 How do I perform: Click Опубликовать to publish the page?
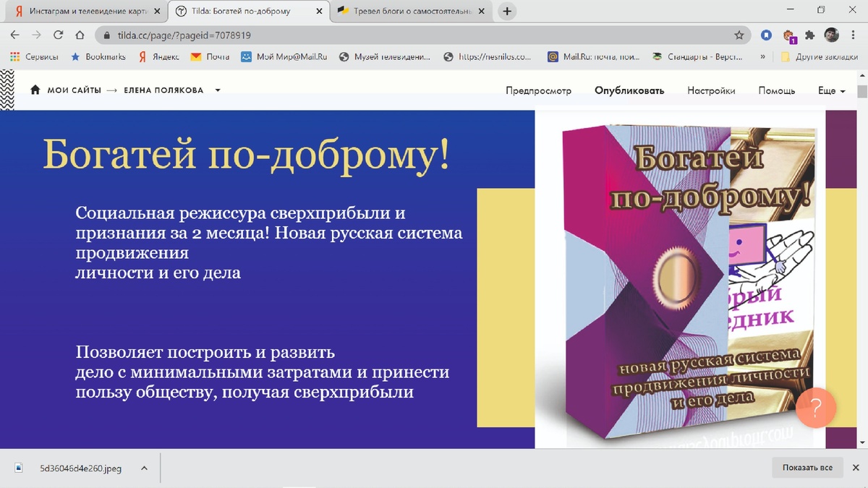pyautogui.click(x=629, y=90)
